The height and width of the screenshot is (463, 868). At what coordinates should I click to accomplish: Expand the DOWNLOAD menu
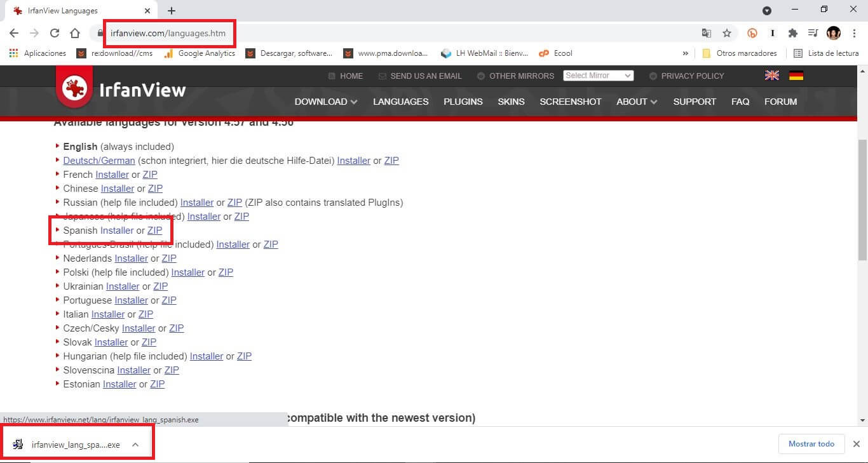click(x=326, y=102)
